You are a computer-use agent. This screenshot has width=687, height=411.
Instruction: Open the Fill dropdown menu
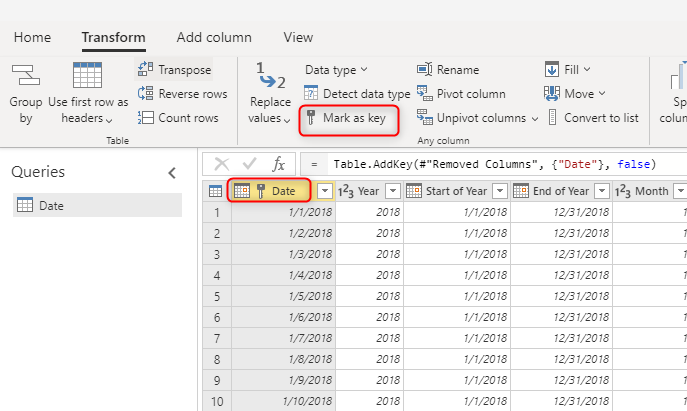point(586,70)
